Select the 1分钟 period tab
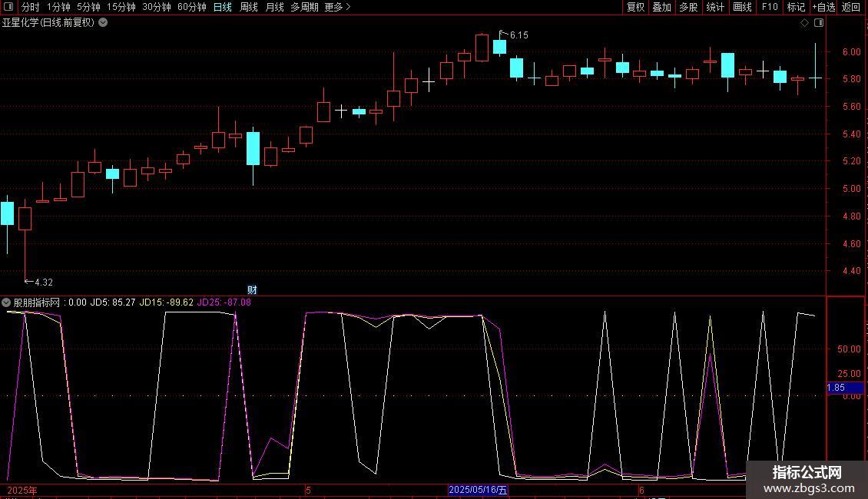The width and height of the screenshot is (868, 499). [x=58, y=7]
